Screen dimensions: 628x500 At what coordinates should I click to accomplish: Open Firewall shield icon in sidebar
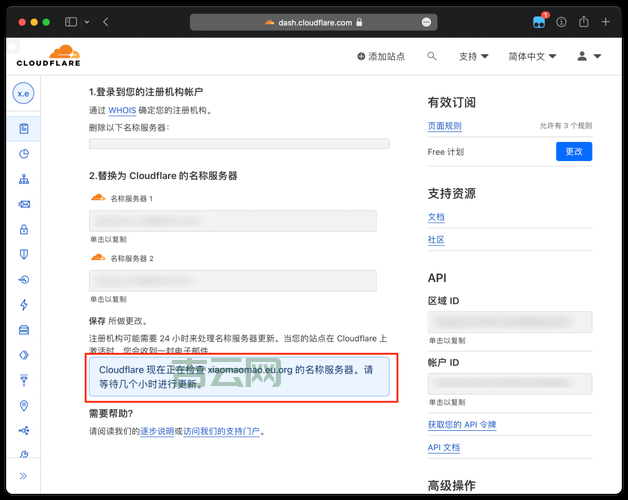[x=24, y=254]
